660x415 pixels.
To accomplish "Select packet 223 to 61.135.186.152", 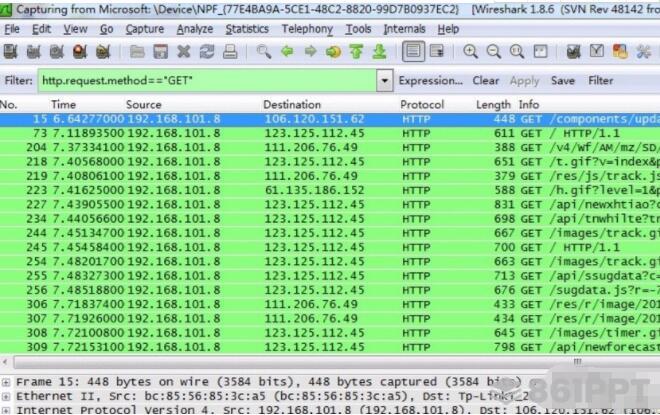I will (330, 190).
